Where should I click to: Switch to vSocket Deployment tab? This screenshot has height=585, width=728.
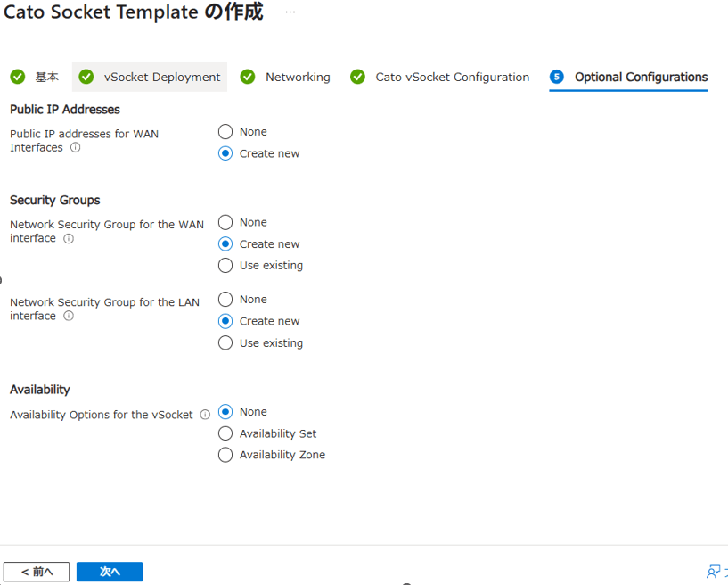[150, 78]
